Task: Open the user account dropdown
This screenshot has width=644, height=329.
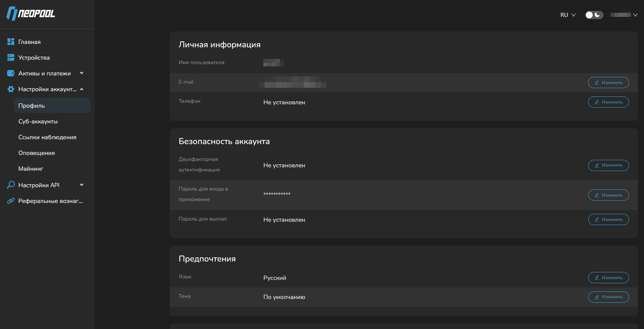Action: point(624,15)
